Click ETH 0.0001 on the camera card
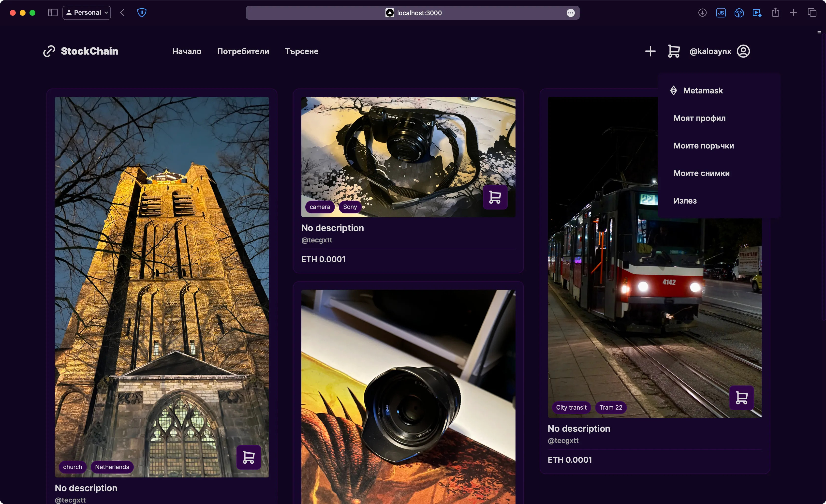This screenshot has width=826, height=504. click(324, 259)
